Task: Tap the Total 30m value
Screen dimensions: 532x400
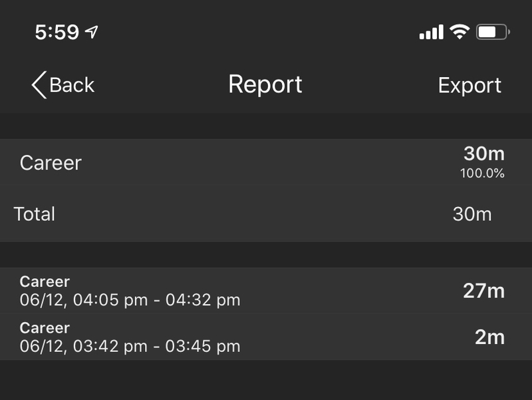Action: 472,214
